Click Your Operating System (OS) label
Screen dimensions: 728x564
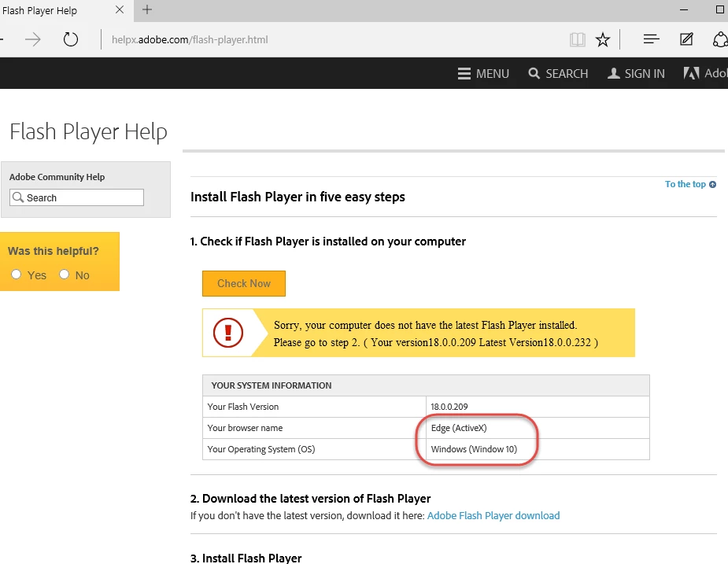[x=261, y=449]
